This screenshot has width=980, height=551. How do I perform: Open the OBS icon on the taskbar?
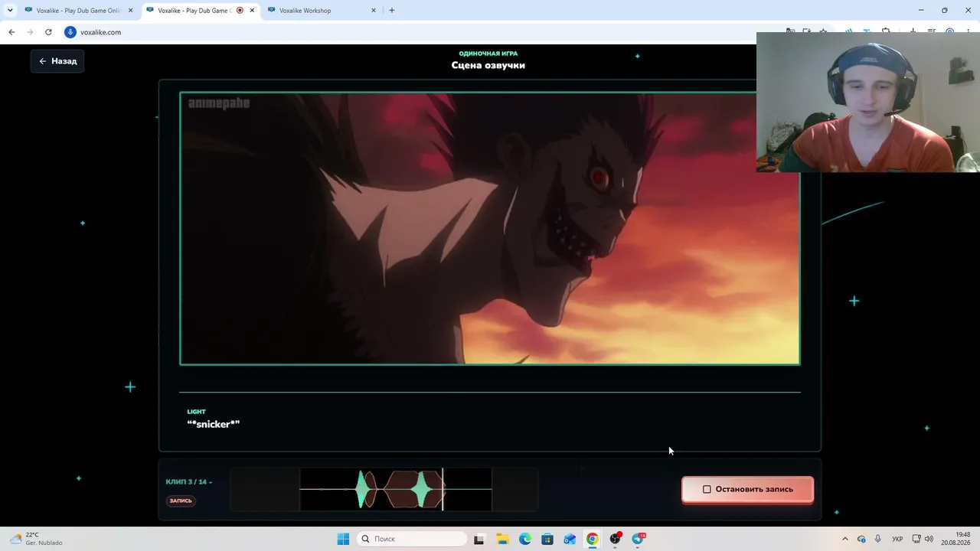pyautogui.click(x=615, y=539)
